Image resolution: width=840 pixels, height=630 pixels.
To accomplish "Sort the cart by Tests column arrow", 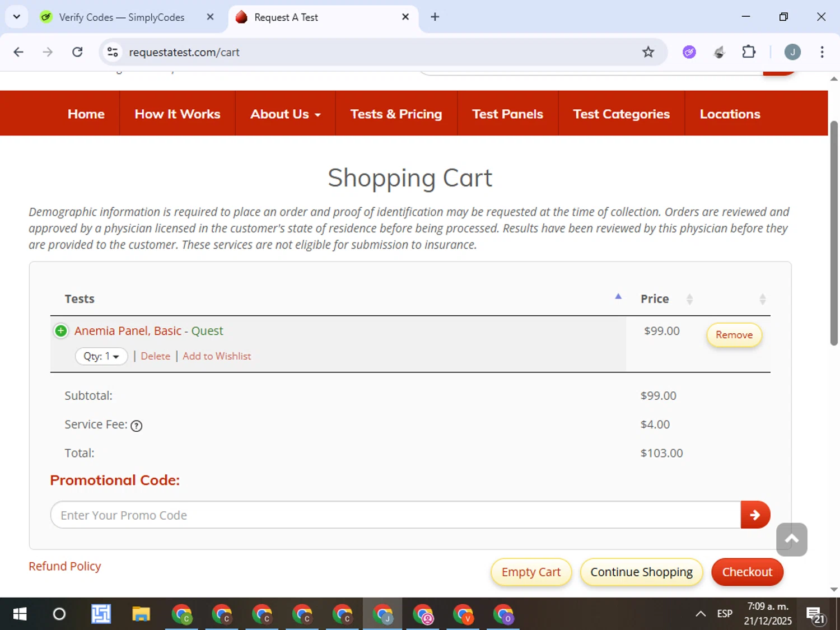I will pos(618,296).
